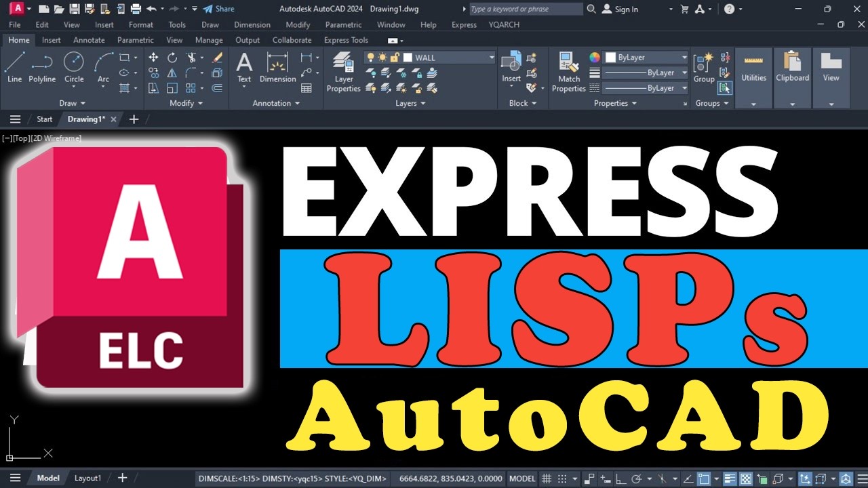Viewport: 868px width, 488px height.
Task: Toggle the drawing grid display
Action: pos(547,478)
